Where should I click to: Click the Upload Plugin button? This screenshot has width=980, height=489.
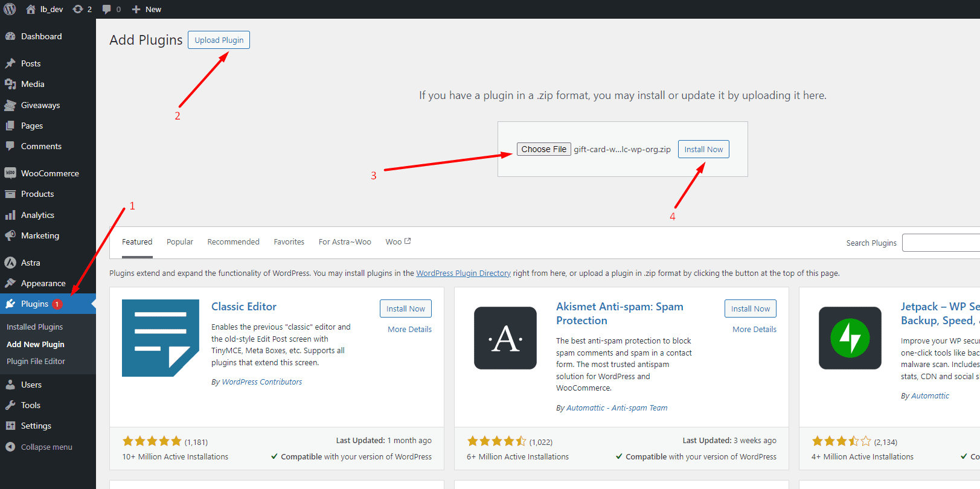click(x=219, y=40)
